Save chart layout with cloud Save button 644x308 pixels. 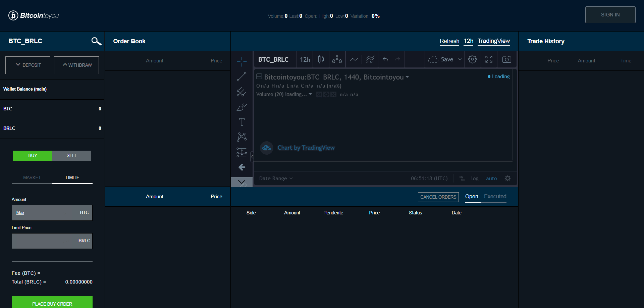(441, 59)
